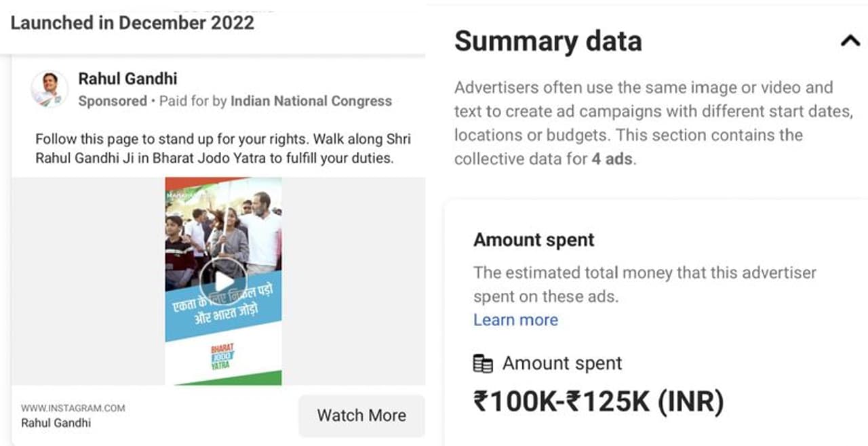Click the Sponsored label under the page name
Screen dimensions: 868x446
[113, 102]
